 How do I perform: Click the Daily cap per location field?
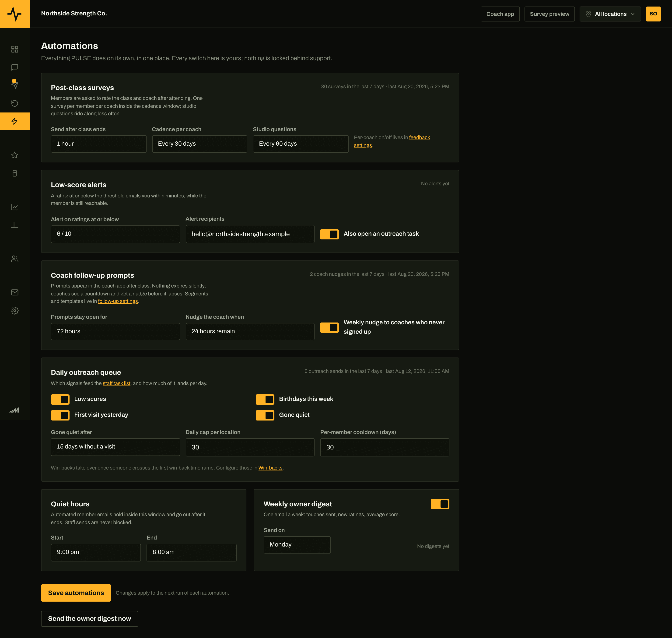click(250, 447)
